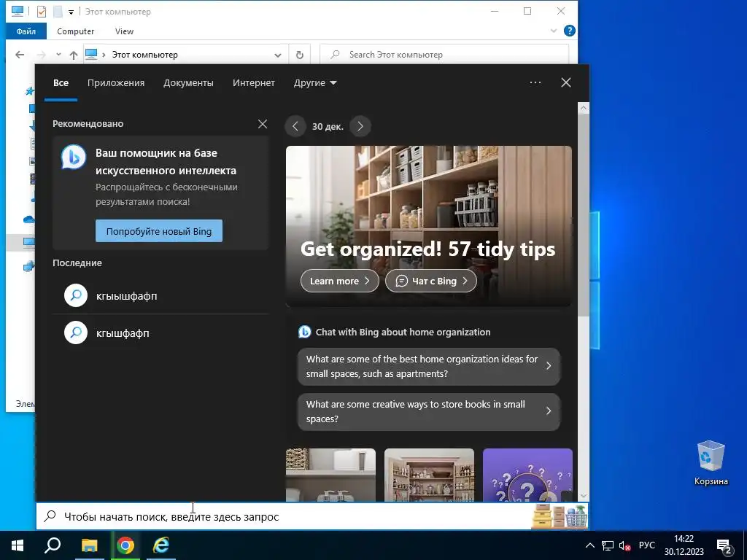Open network status tray icon

tap(608, 545)
